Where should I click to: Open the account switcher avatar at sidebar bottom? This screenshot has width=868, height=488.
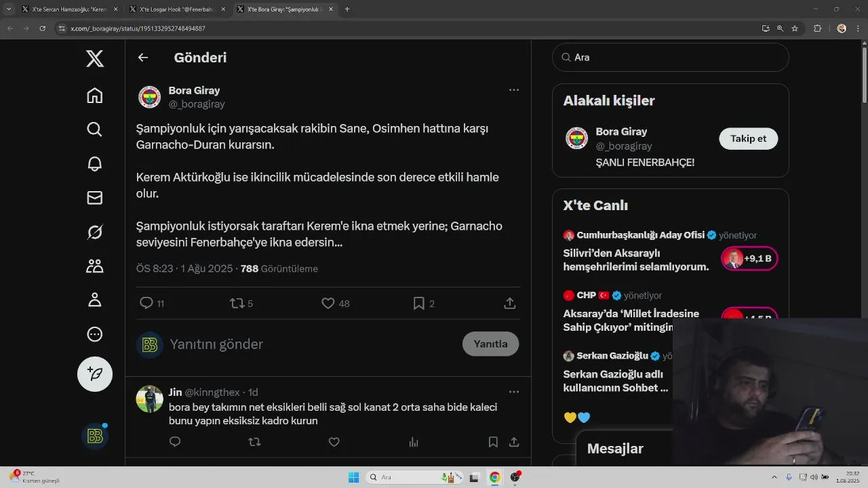tap(95, 436)
